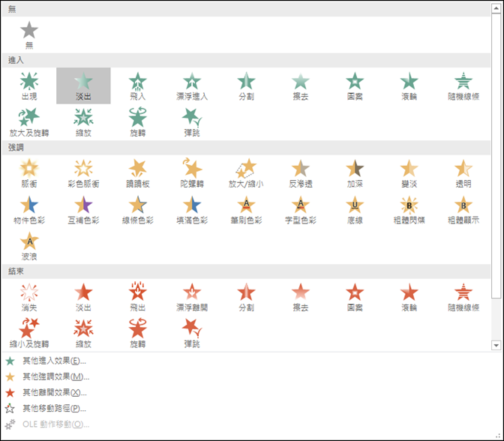The width and height of the screenshot is (504, 441).
Task: Select the 字型色彩 emphasis effect
Action: [301, 209]
